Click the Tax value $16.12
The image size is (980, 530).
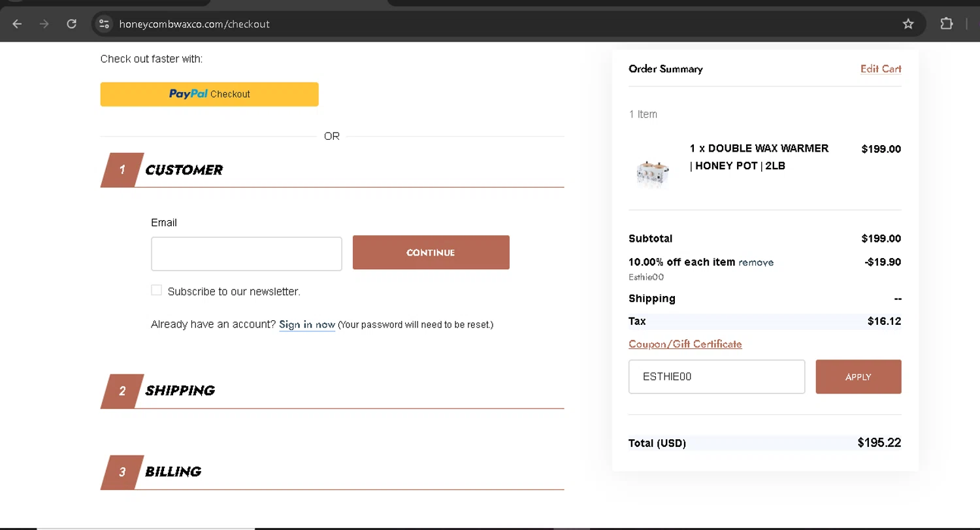[x=884, y=321]
